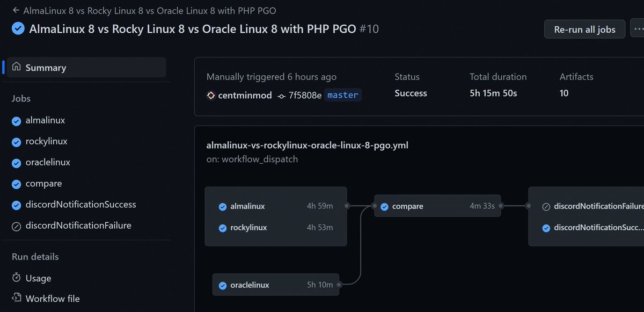
Task: Click compare graph node check icon
Action: [384, 207]
